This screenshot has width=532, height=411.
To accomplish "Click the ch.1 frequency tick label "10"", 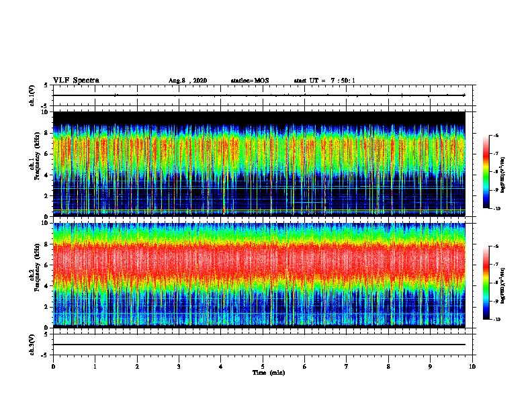I will click(45, 112).
